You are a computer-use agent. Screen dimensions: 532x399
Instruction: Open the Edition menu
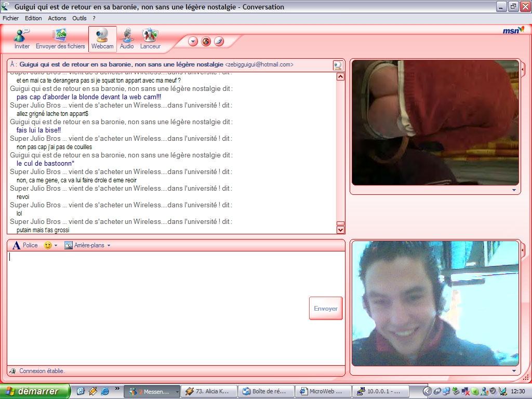coord(33,18)
